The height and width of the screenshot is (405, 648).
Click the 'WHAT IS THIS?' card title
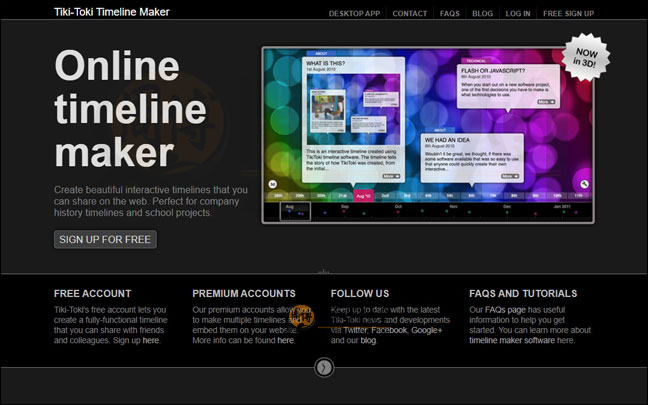tap(326, 63)
